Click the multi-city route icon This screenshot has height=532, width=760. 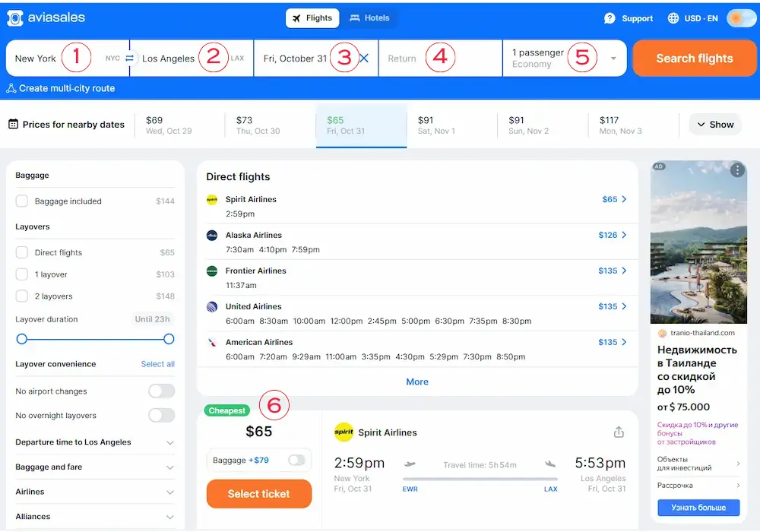[11, 88]
